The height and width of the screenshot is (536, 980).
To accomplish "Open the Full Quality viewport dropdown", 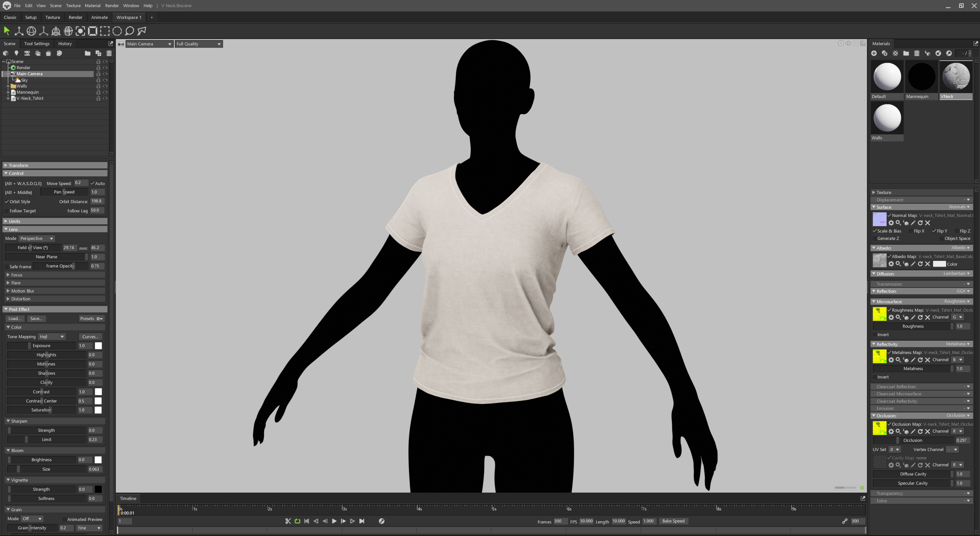I will (x=198, y=44).
